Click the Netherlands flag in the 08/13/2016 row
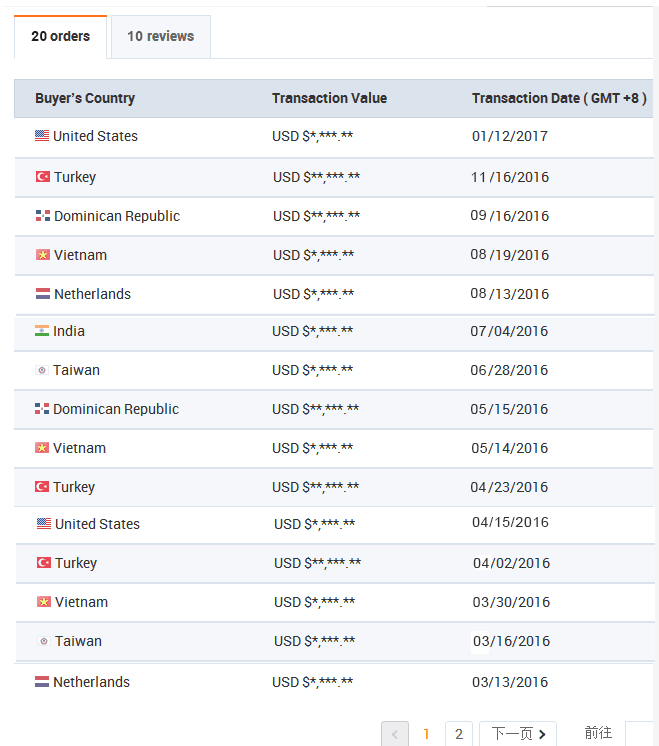 43,294
